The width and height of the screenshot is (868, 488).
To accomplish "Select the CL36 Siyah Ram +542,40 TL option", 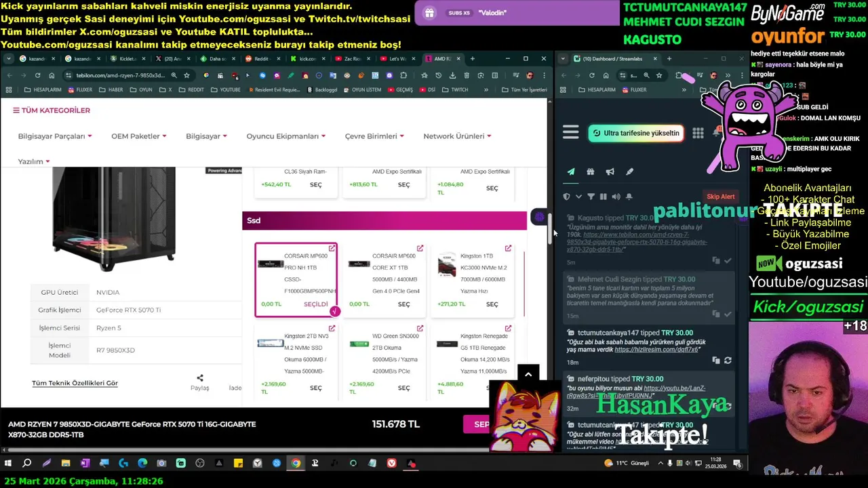I will coord(315,184).
